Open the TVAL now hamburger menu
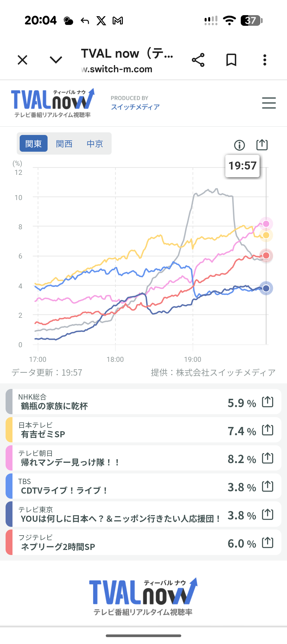 269,103
